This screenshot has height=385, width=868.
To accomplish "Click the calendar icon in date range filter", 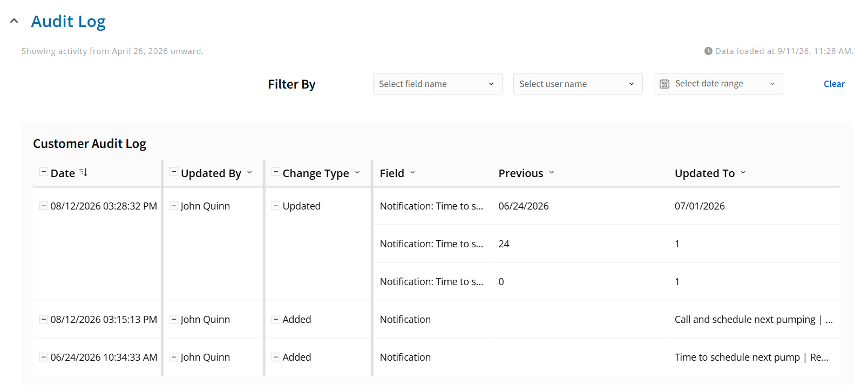I will click(x=664, y=84).
